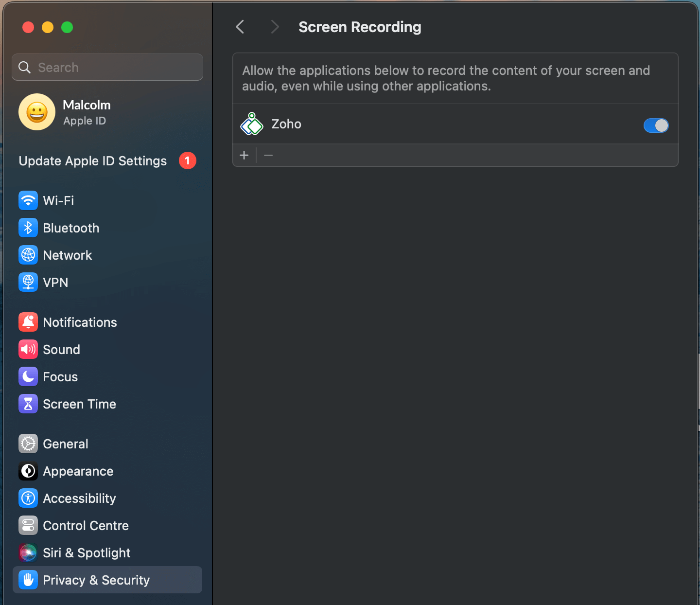Viewport: 700px width, 605px height.
Task: Select Siri & Spotlight pane
Action: 87,552
